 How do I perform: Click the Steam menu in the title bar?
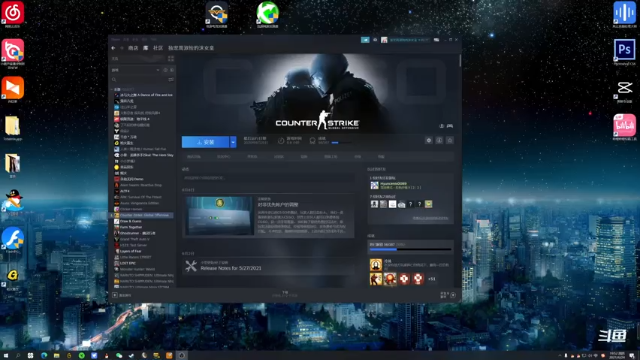(116, 40)
